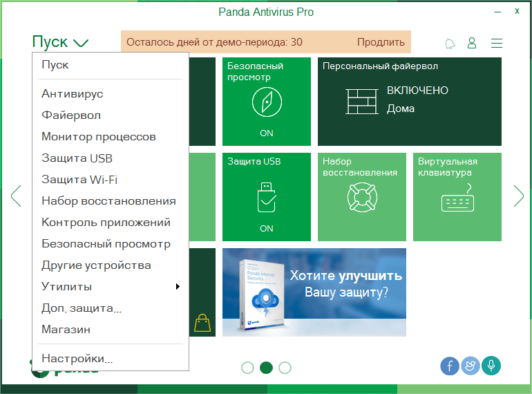
Task: Go to next page with right arrow
Action: click(518, 196)
